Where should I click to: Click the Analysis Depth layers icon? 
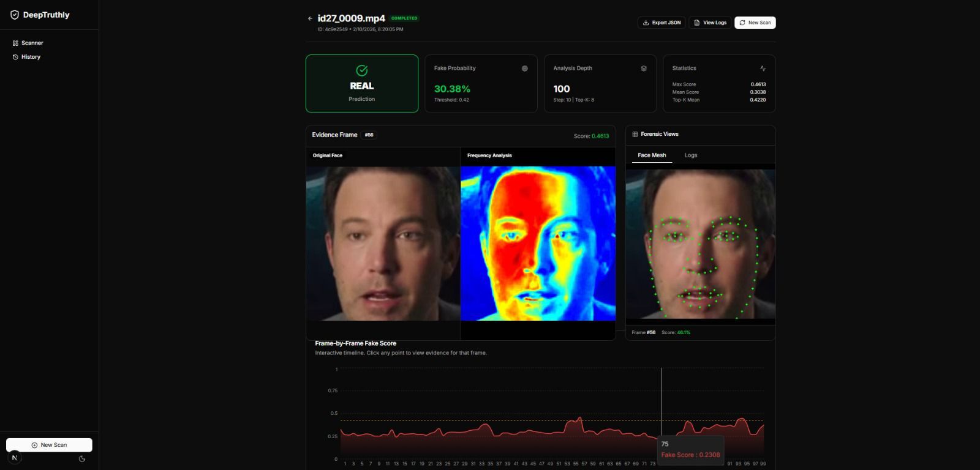[x=644, y=69]
